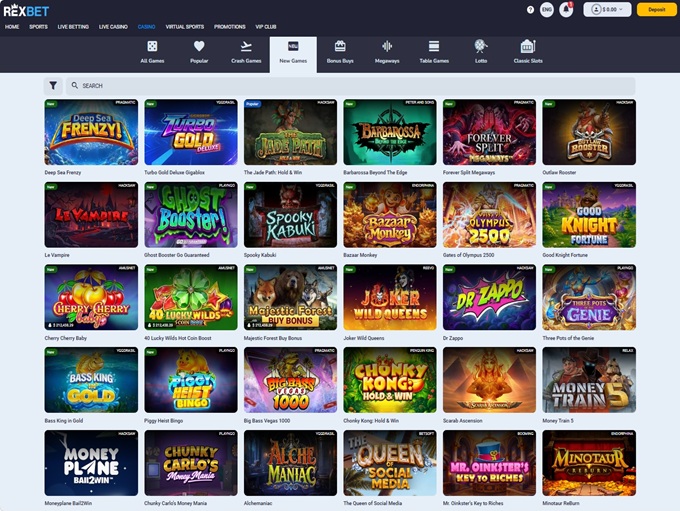Select the Megaways icon
This screenshot has height=511, width=680.
387,46
